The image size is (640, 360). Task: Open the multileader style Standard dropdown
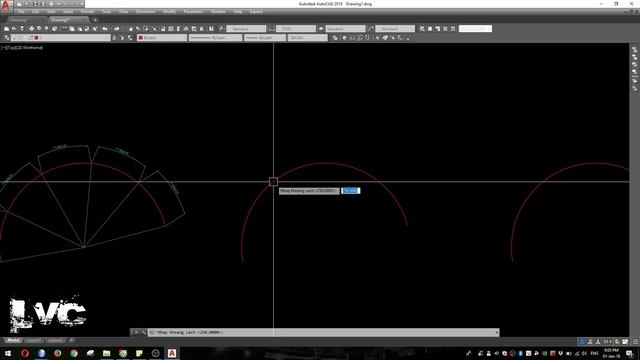pos(395,29)
